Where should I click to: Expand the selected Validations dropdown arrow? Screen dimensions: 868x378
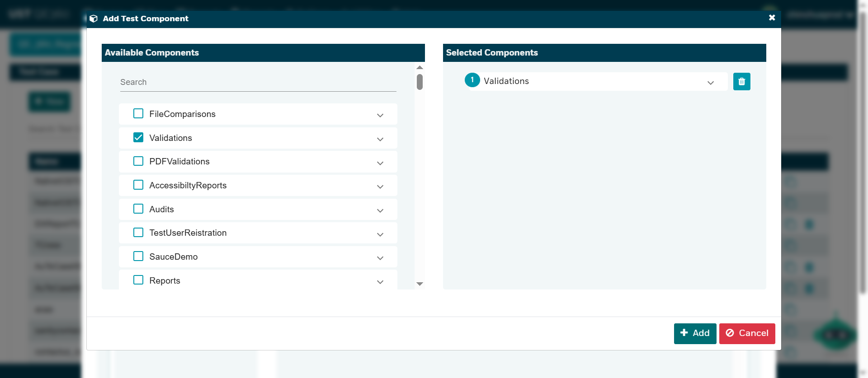pyautogui.click(x=711, y=83)
